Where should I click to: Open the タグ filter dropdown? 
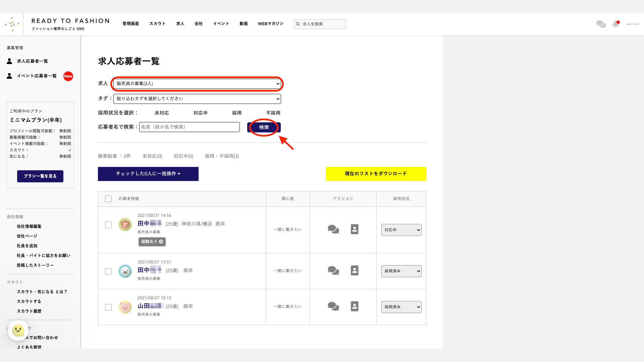(197, 99)
